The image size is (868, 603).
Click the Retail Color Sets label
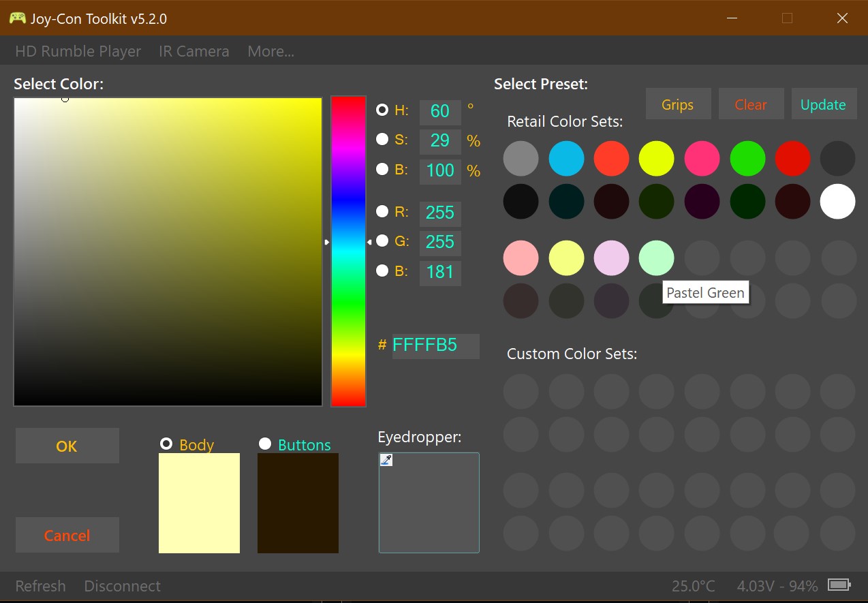[565, 122]
